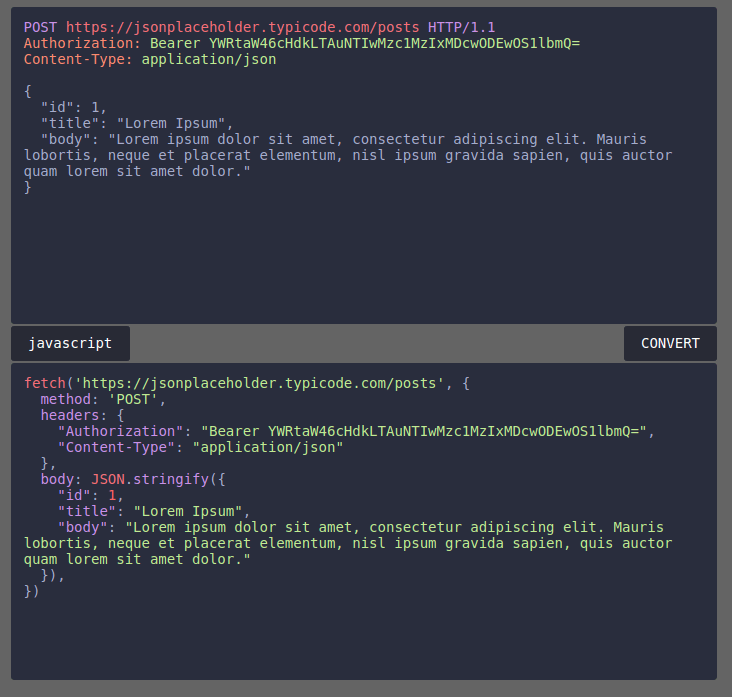
Task: Click "Content-Type" key in output headers
Action: (116, 447)
